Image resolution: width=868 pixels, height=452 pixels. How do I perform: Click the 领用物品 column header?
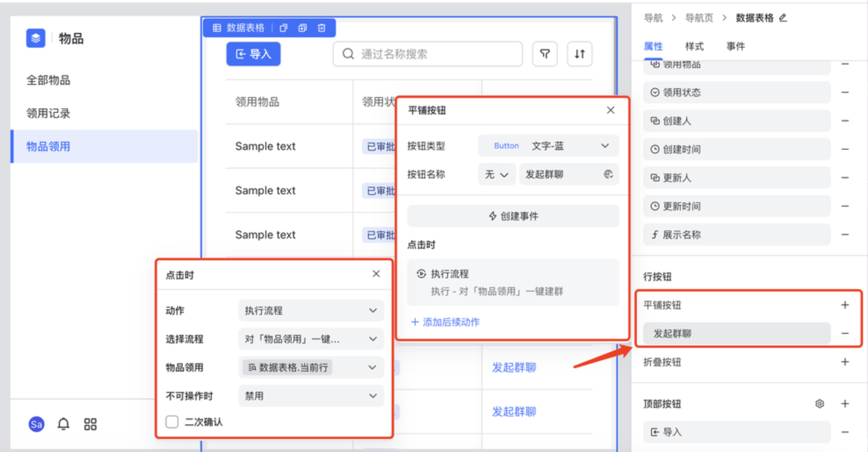tap(257, 102)
